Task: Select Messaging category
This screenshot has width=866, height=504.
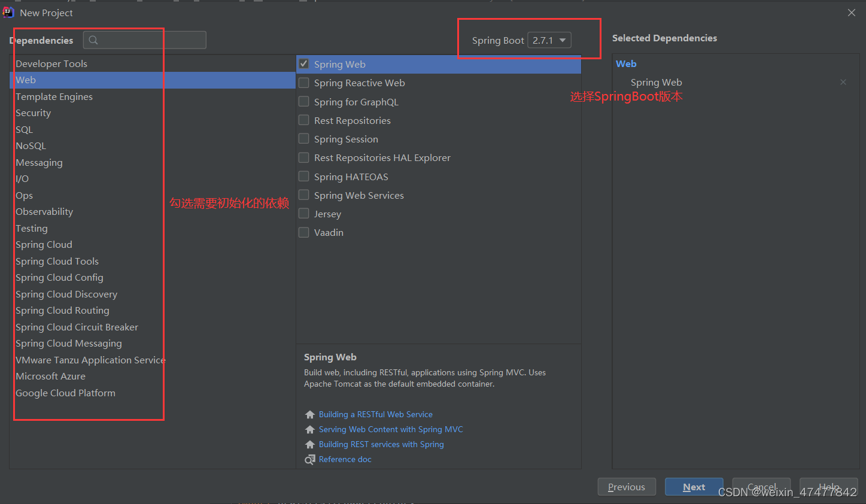Action: 153,162
